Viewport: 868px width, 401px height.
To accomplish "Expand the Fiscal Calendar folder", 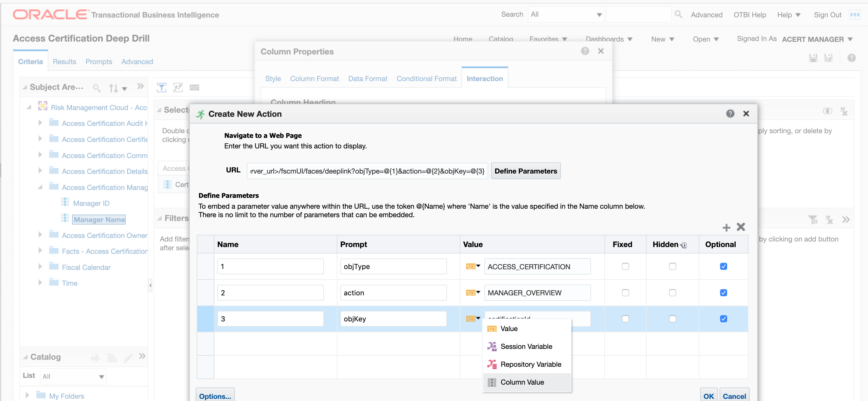I will point(40,267).
